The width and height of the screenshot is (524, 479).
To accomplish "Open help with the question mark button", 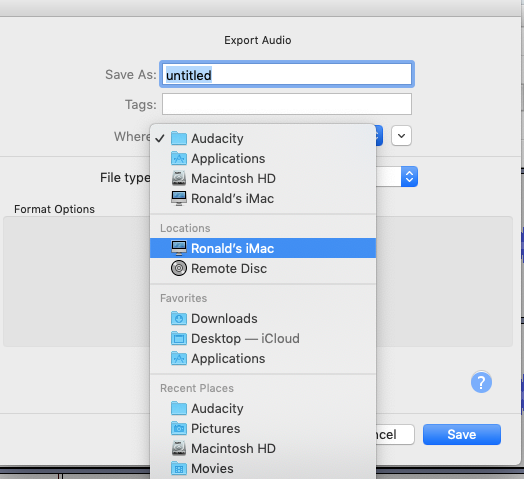I will [x=481, y=382].
